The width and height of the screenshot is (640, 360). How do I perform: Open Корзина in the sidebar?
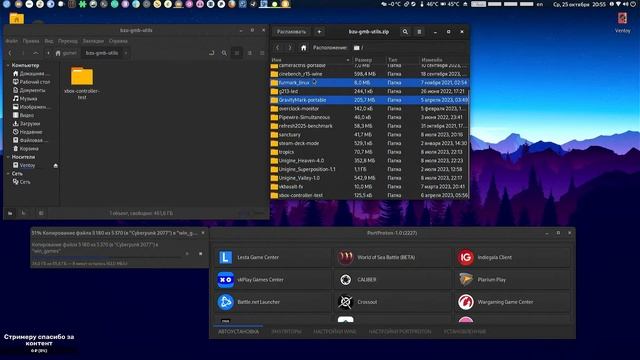[x=29, y=149]
